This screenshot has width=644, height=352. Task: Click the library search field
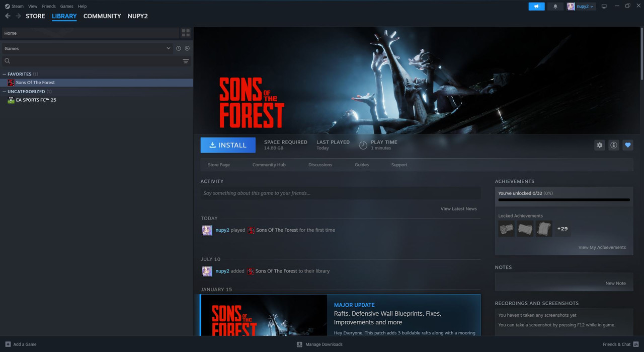pyautogui.click(x=96, y=61)
